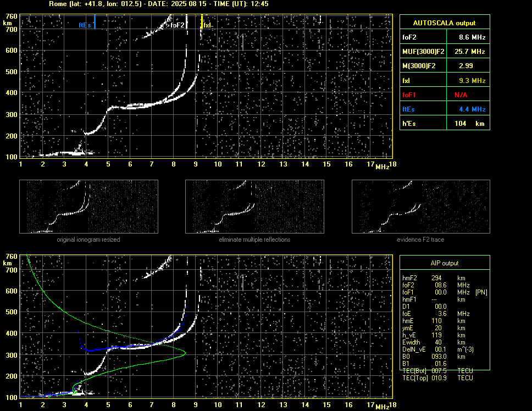
Task: Click the 25.7 MHz value cell
Action: point(468,52)
